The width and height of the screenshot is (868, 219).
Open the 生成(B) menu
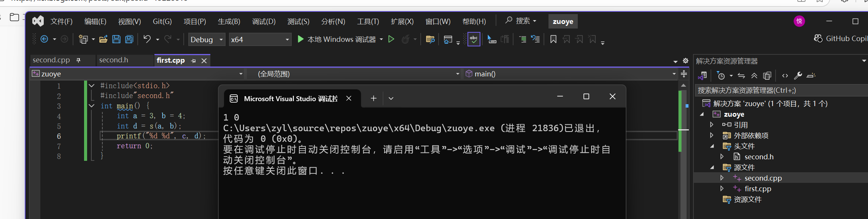click(229, 21)
